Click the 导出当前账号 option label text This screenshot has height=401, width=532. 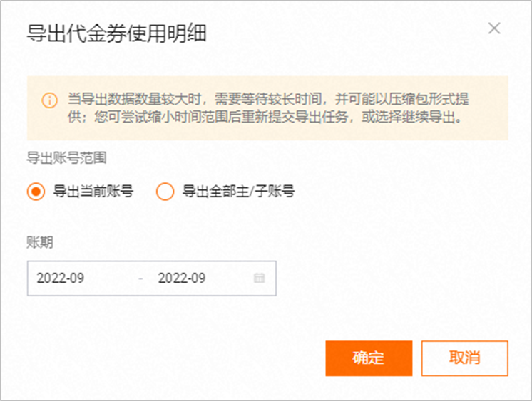tap(93, 192)
